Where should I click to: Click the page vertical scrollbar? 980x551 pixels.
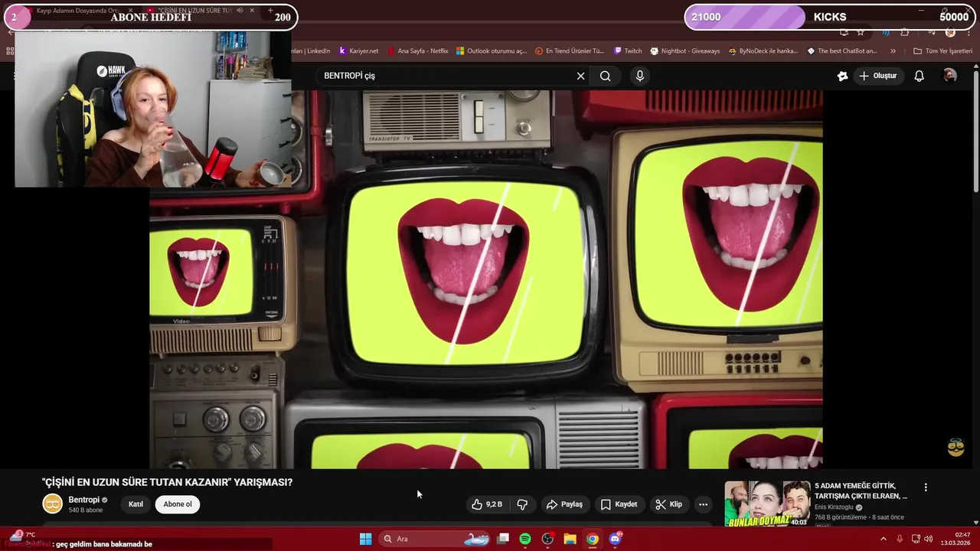click(975, 130)
